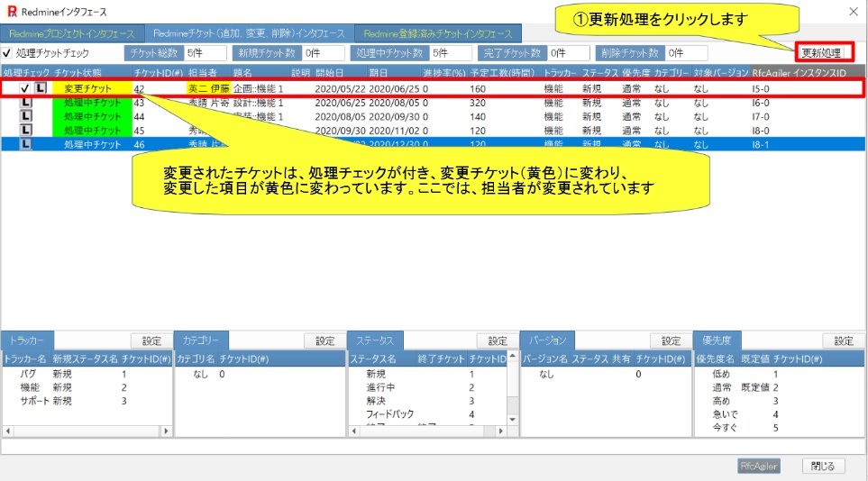Select the 急いで row in priority list

(x=779, y=413)
